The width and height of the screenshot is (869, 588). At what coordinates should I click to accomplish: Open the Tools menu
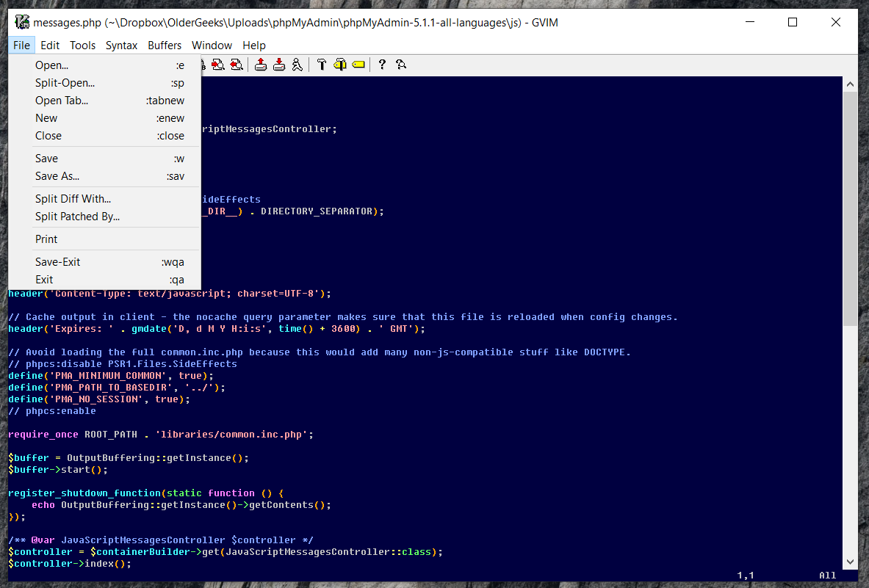point(82,45)
